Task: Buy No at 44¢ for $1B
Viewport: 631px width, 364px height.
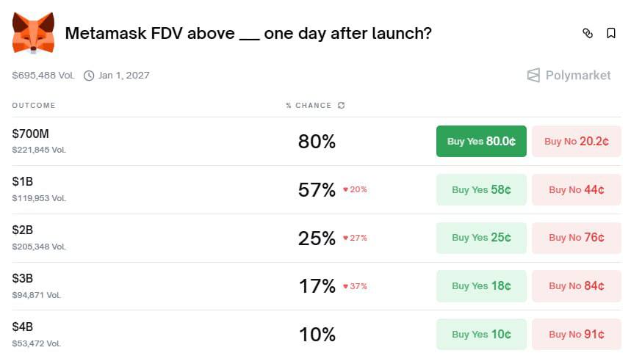Action: click(x=576, y=189)
